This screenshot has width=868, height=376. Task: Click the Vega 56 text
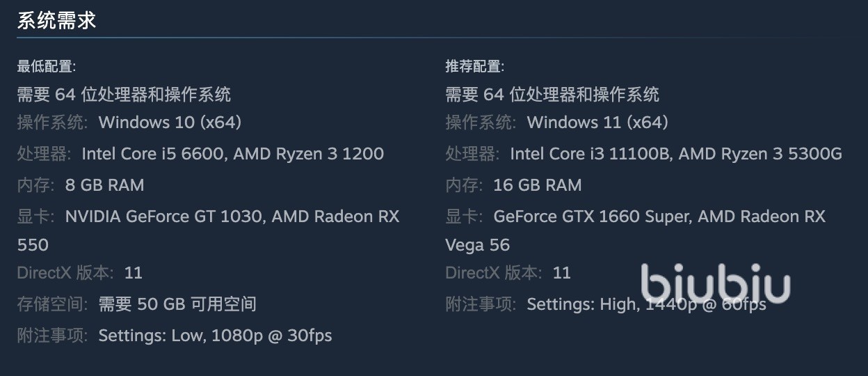point(477,245)
